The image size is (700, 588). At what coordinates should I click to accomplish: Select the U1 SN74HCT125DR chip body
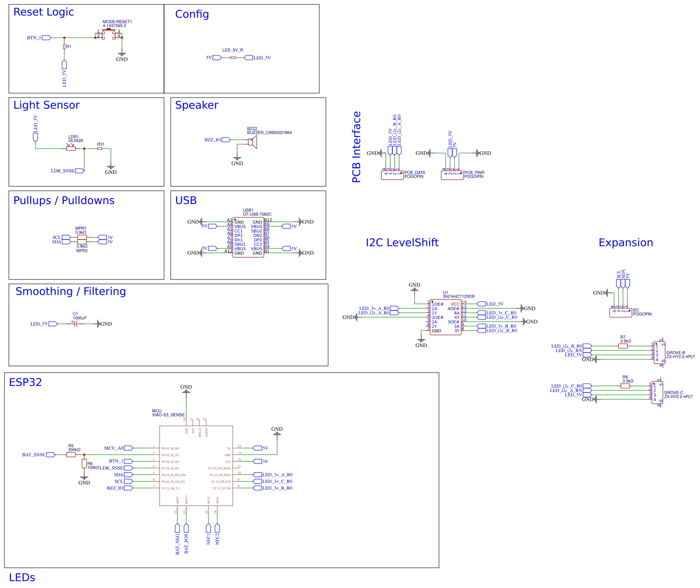pyautogui.click(x=446, y=317)
